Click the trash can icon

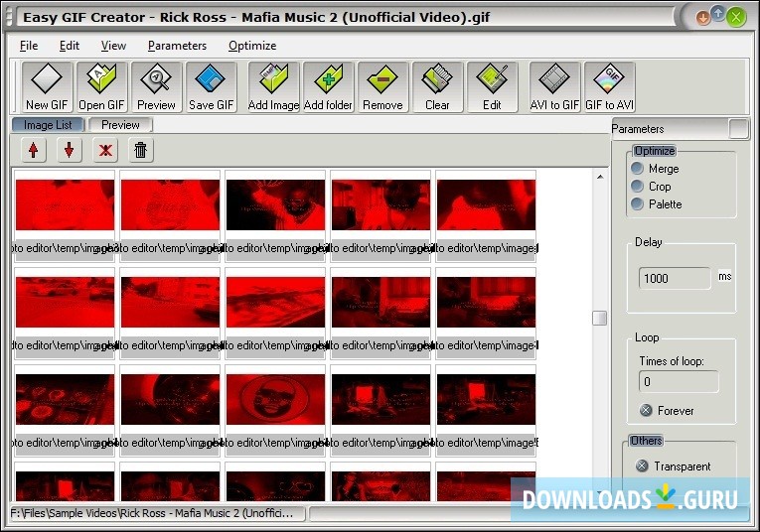click(140, 150)
